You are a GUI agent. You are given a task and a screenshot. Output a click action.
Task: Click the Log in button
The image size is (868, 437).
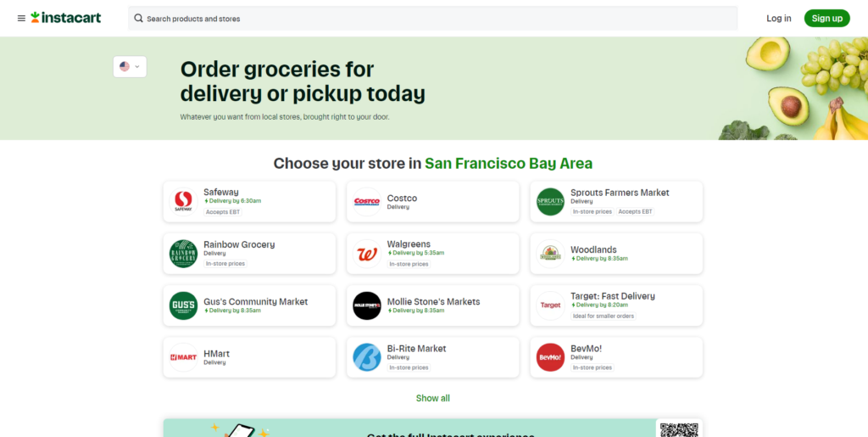(778, 18)
